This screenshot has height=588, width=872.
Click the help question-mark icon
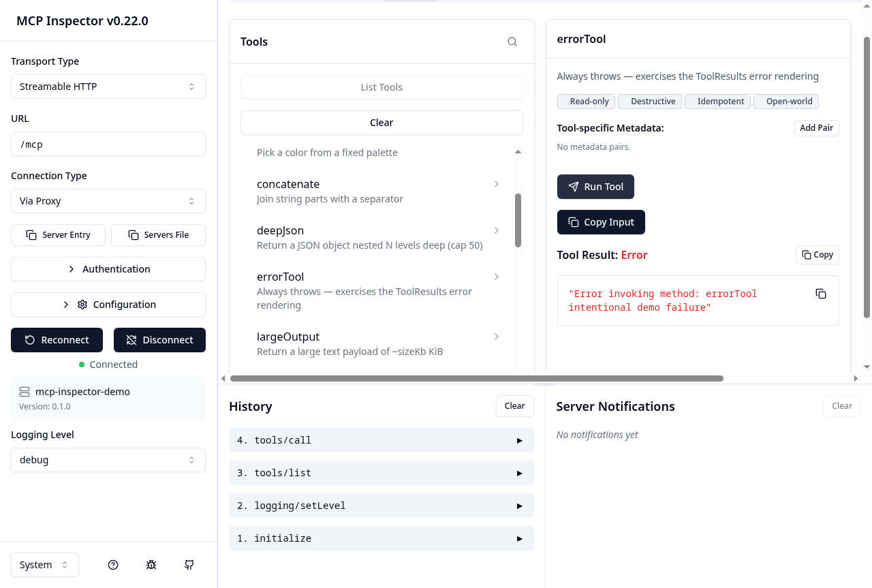(x=113, y=565)
